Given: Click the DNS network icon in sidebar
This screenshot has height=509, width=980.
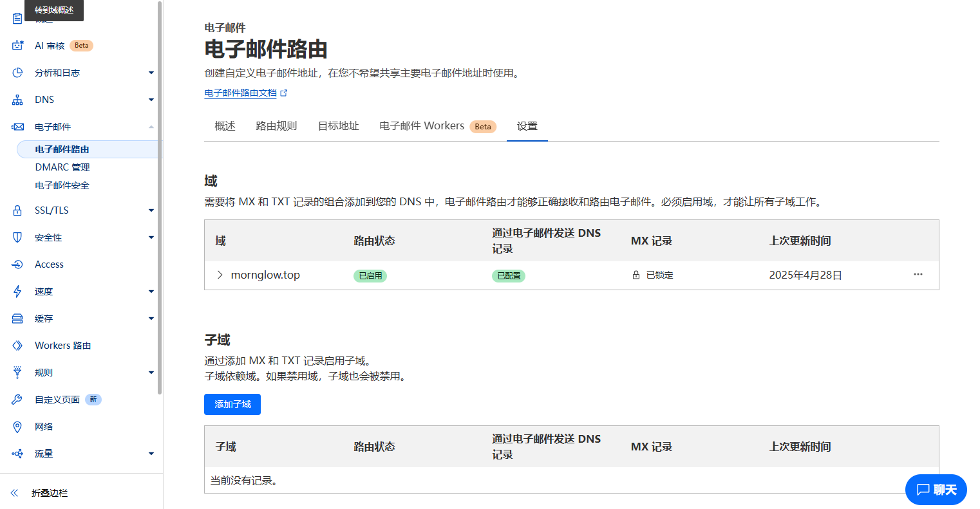Looking at the screenshot, I should [17, 100].
